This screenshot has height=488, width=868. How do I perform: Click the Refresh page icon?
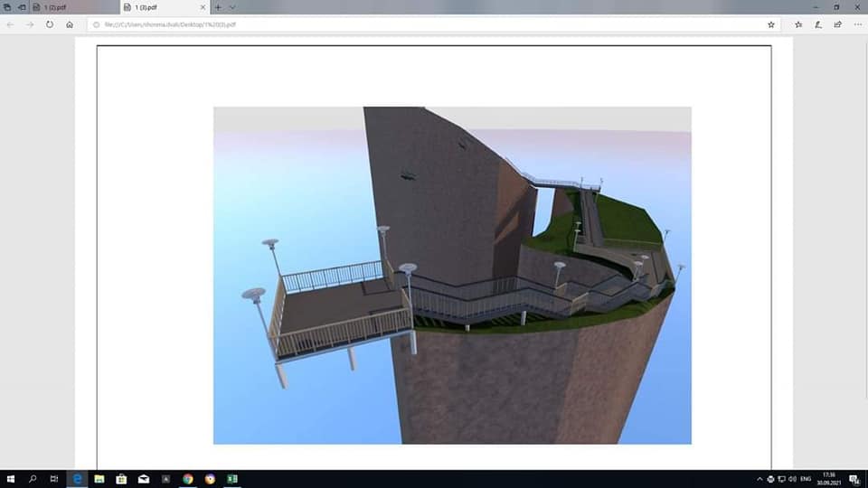coord(50,24)
